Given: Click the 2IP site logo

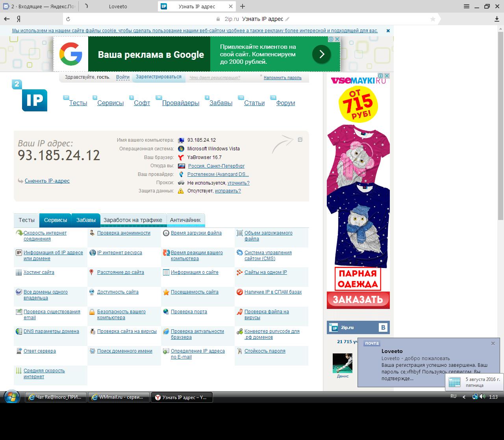Looking at the screenshot, I should coord(30,96).
